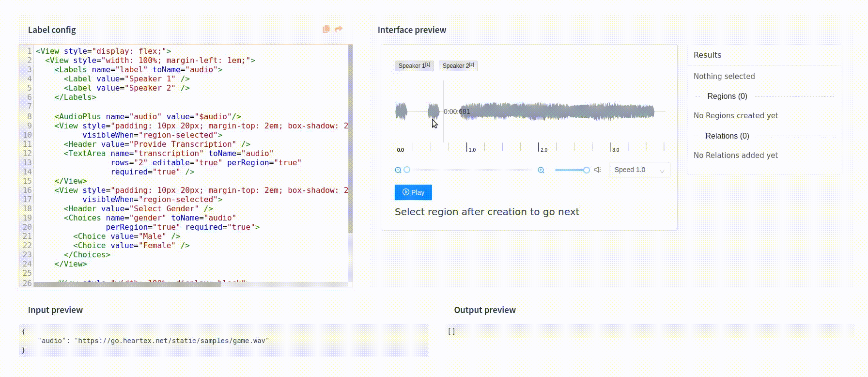Click the Choices name="gender" code line
Viewport: 868px width, 377px height.
150,218
